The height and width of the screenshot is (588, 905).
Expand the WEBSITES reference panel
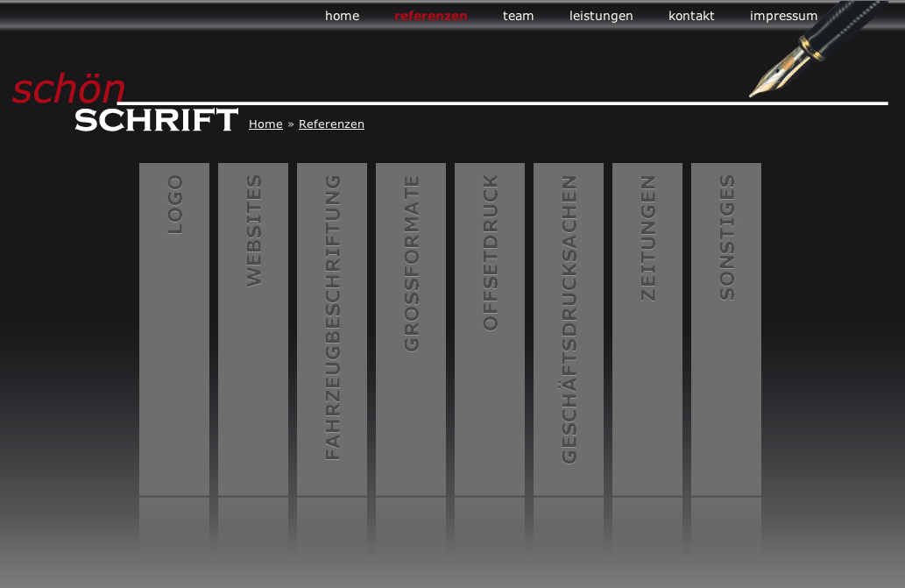(x=253, y=329)
